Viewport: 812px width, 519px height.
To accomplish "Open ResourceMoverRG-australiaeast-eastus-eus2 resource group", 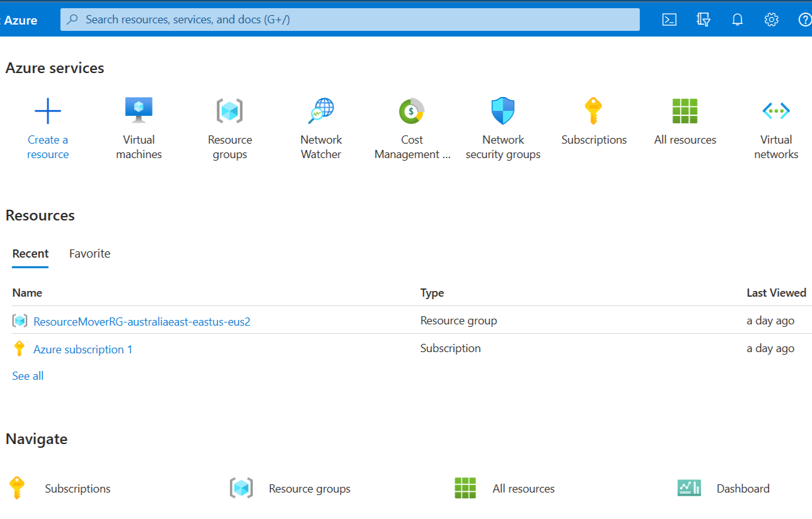I will tap(142, 321).
